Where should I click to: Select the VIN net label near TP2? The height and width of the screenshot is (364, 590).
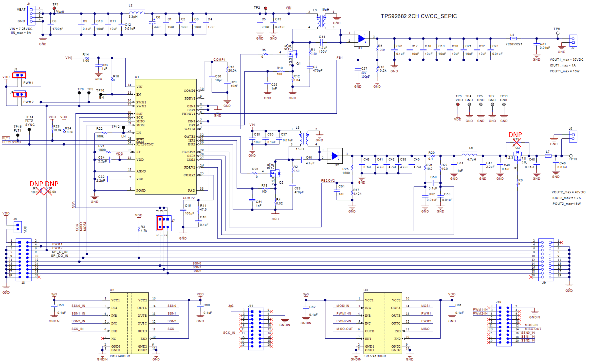(x=289, y=8)
